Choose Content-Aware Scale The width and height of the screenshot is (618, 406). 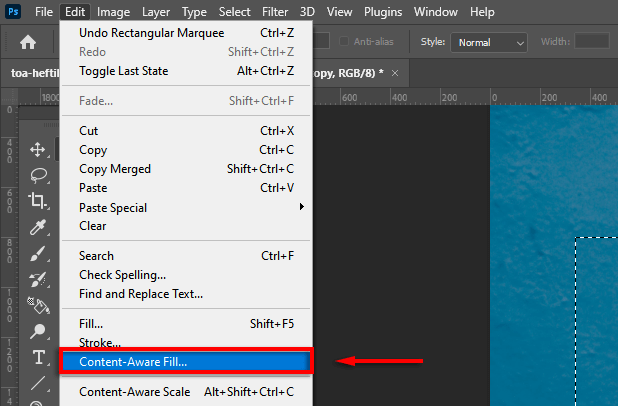186,392
